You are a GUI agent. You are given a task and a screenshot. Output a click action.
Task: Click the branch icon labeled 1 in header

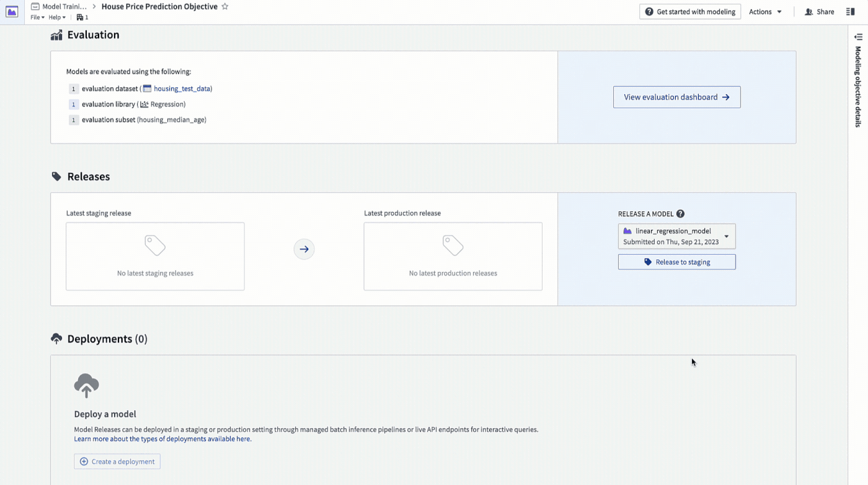(x=82, y=17)
